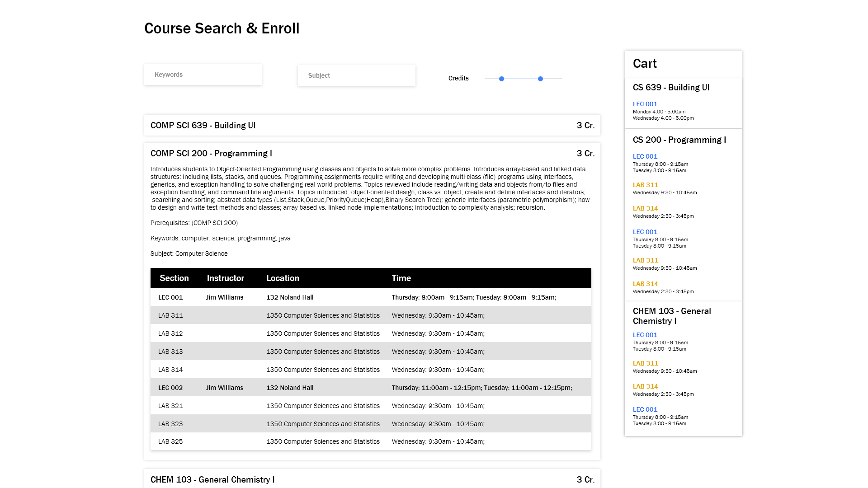The width and height of the screenshot is (868, 488).
Task: Click 3 Cr. on the COMP SCI 200 card
Action: 585,153
